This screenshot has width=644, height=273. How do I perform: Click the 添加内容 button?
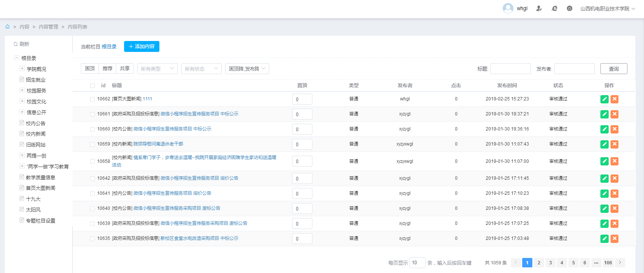coord(142,47)
